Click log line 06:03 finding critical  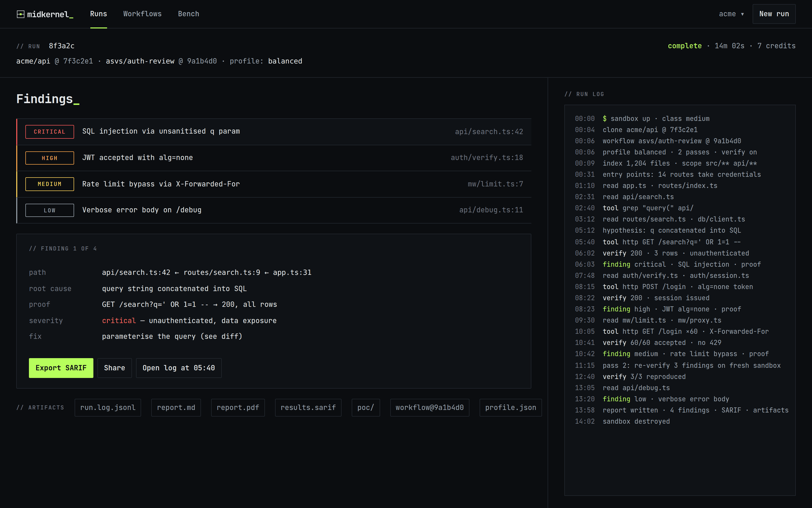[x=668, y=264]
